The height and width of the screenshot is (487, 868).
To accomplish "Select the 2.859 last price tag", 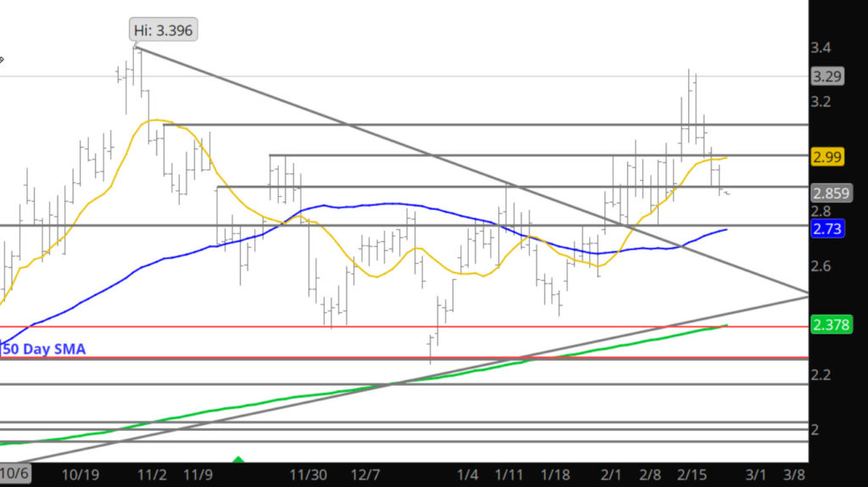I will coord(831,193).
